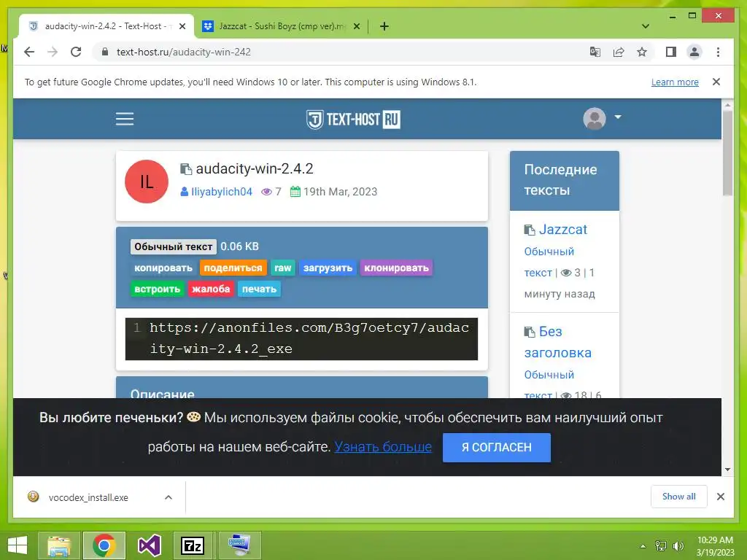This screenshot has width=747, height=560.
Task: Open Visual Studio from taskbar
Action: click(150, 545)
